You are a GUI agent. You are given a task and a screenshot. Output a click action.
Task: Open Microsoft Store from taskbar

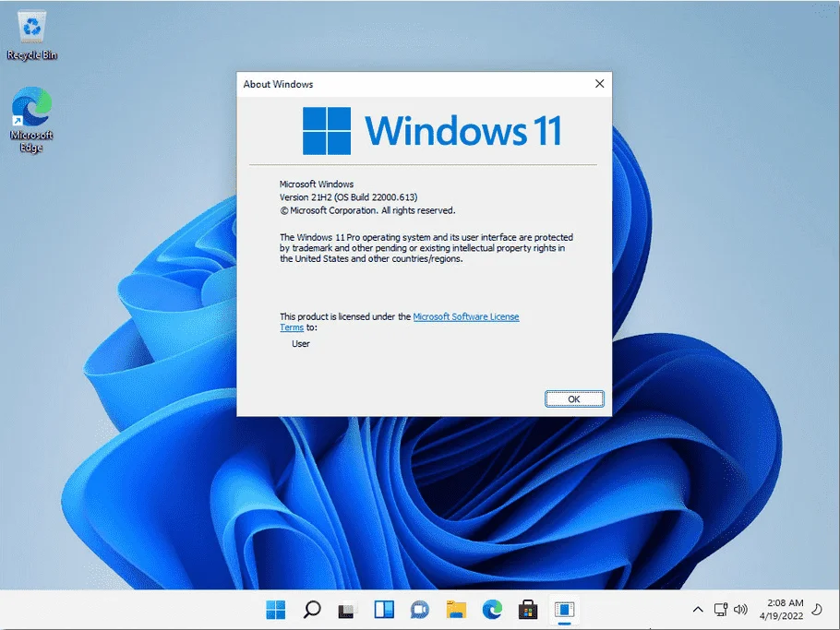pyautogui.click(x=528, y=610)
